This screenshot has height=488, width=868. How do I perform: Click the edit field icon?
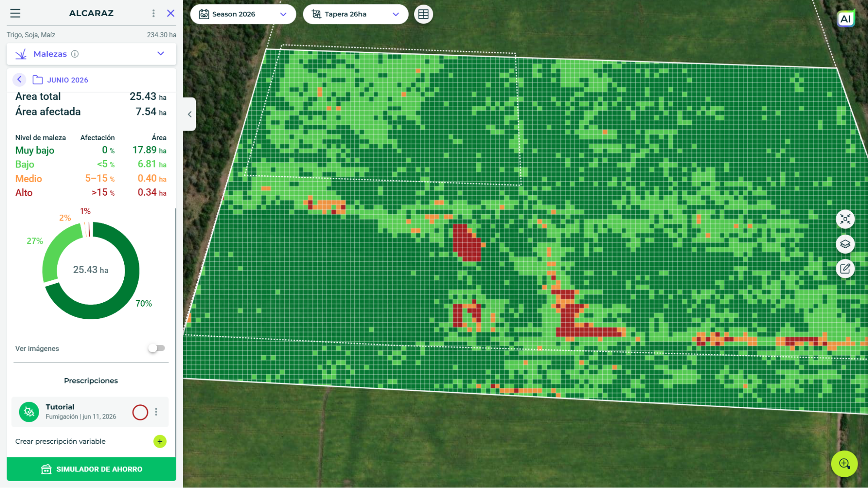tap(845, 269)
